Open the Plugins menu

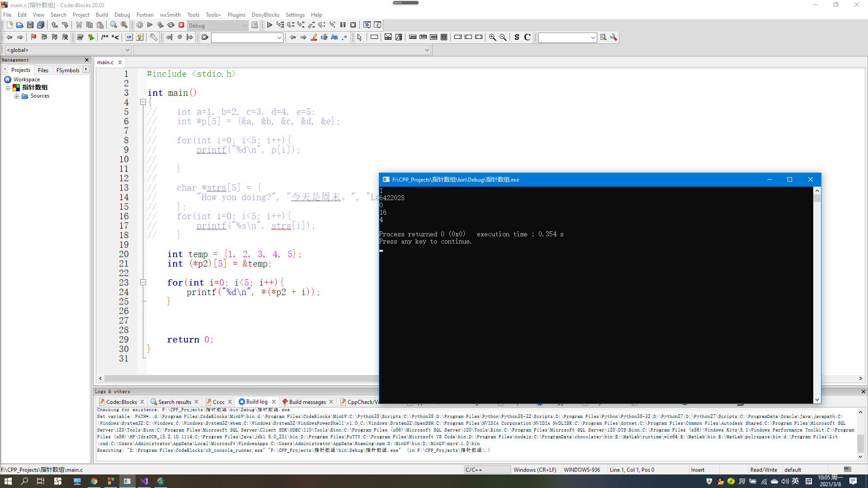click(236, 15)
